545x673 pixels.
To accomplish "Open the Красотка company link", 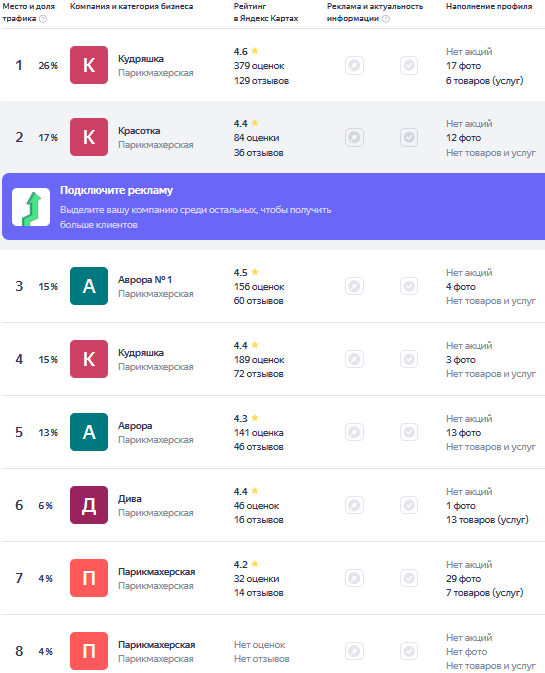I will (139, 130).
